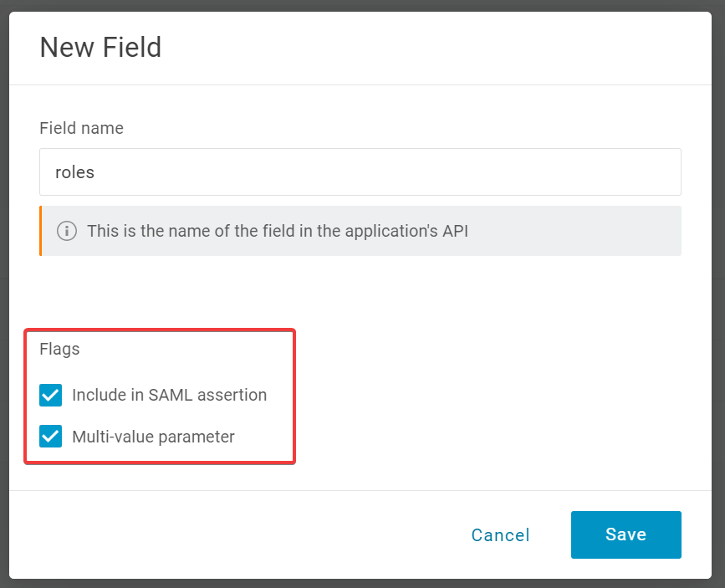
Task: Click the orange accent bar of the hint banner
Action: pyautogui.click(x=40, y=231)
